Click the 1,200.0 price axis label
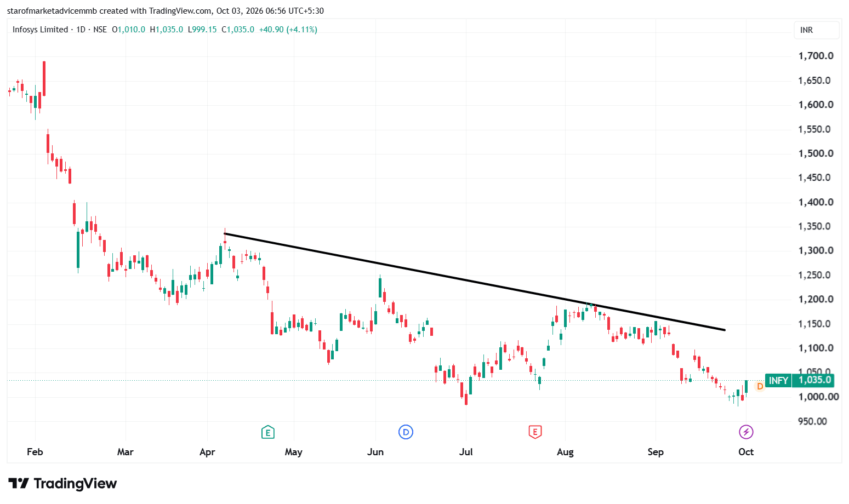 click(816, 299)
